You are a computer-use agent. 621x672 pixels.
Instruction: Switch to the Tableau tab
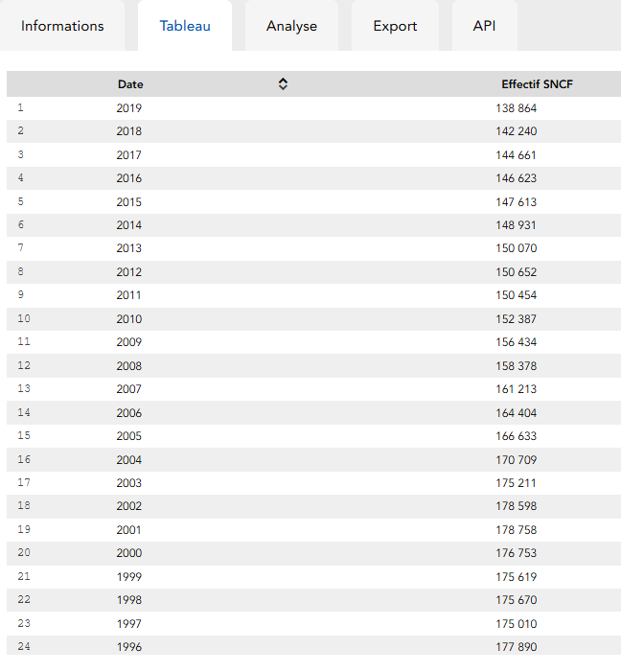tap(185, 26)
